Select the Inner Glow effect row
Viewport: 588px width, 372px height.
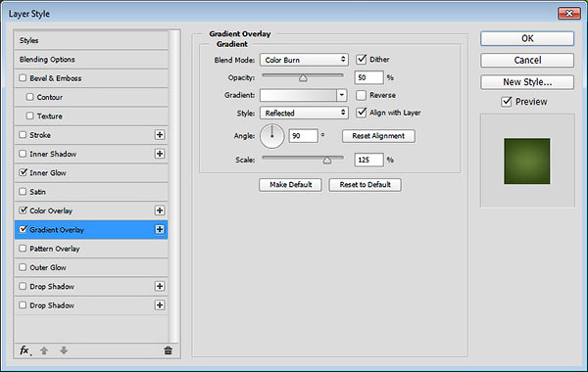coord(91,172)
